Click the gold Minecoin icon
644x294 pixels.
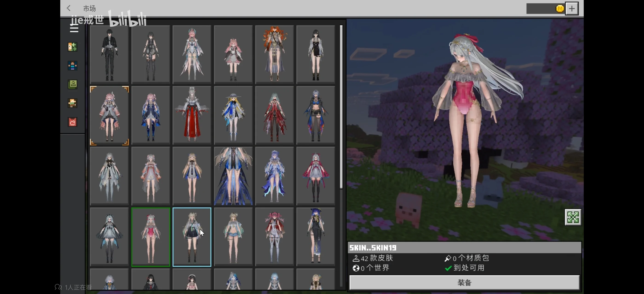point(560,9)
